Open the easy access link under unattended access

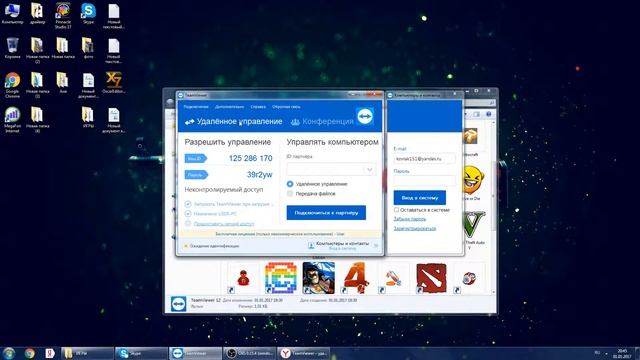pyautogui.click(x=224, y=224)
